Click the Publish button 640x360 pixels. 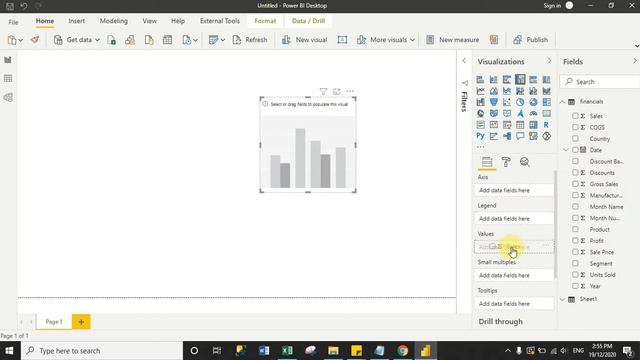[531, 40]
